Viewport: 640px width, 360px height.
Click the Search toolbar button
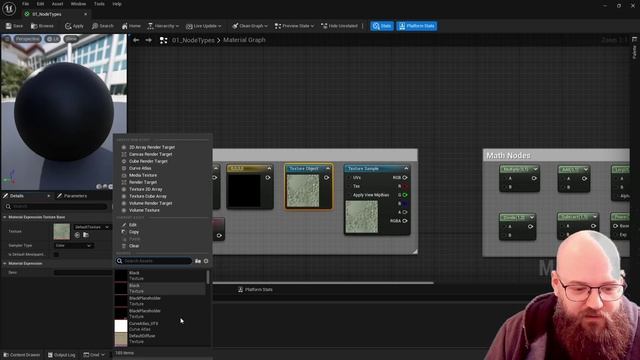pos(102,26)
